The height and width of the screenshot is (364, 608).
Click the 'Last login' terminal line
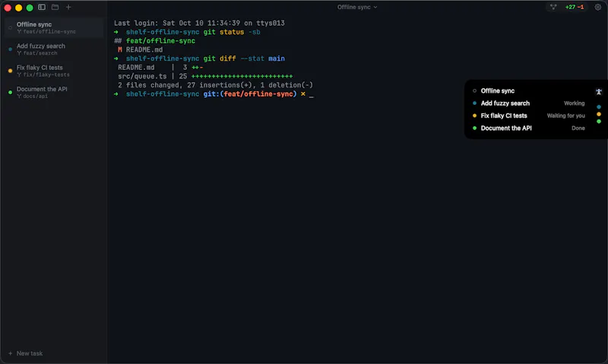pos(199,24)
